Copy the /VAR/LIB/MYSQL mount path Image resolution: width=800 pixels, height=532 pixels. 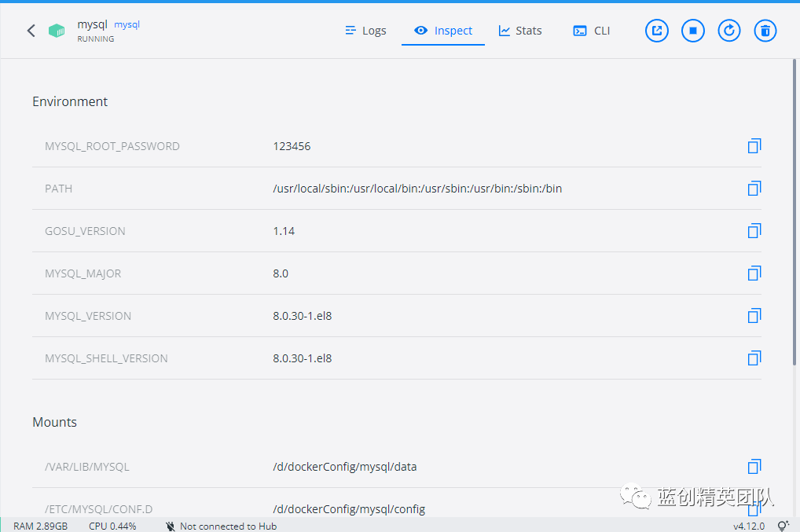754,466
